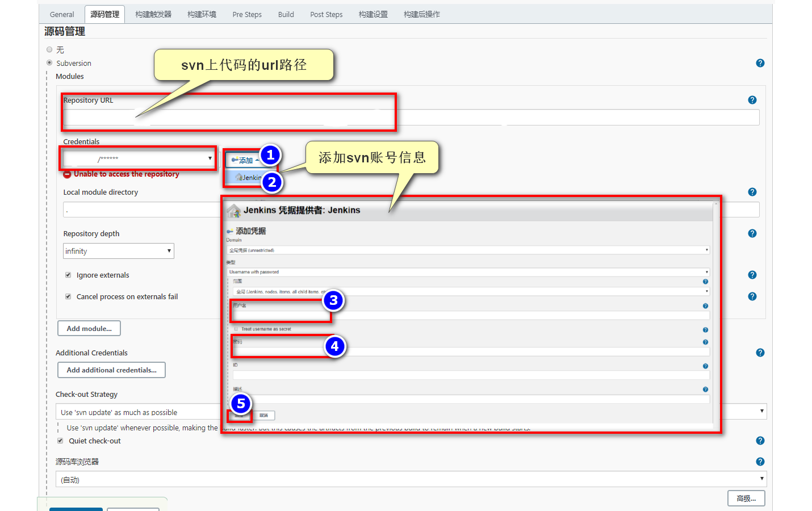Screen dimensions: 812x511
Task: Click the 密码 input field
Action: pos(471,351)
